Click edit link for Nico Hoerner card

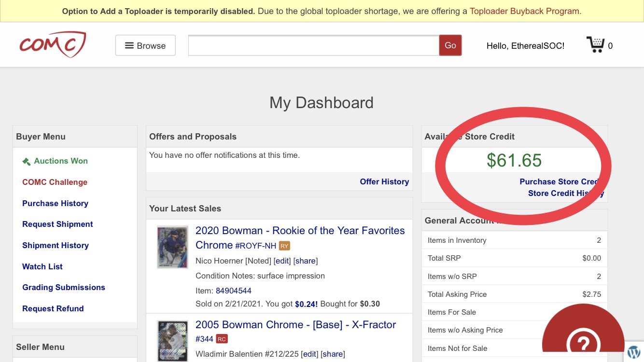(282, 261)
